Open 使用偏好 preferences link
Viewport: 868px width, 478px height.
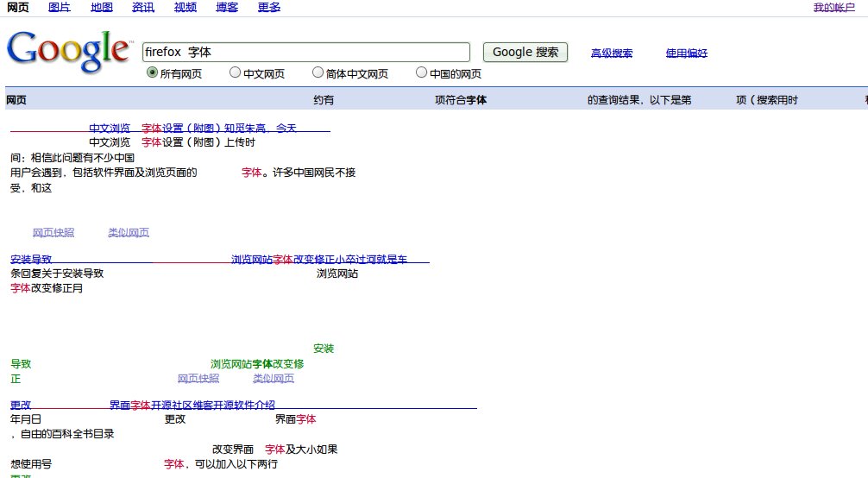pyautogui.click(x=687, y=53)
